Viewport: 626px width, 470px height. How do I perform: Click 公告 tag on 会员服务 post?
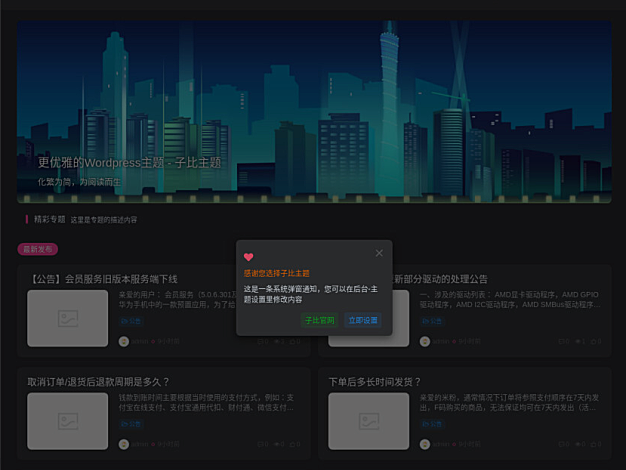click(x=131, y=321)
